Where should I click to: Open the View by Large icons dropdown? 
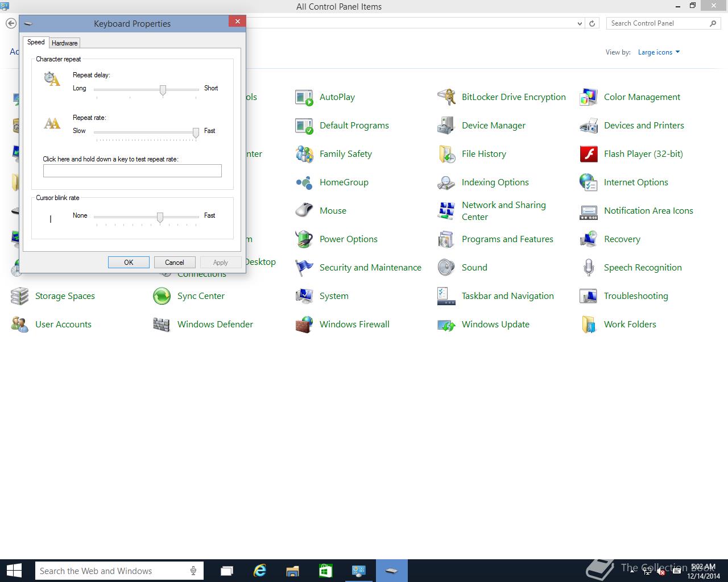click(x=659, y=52)
